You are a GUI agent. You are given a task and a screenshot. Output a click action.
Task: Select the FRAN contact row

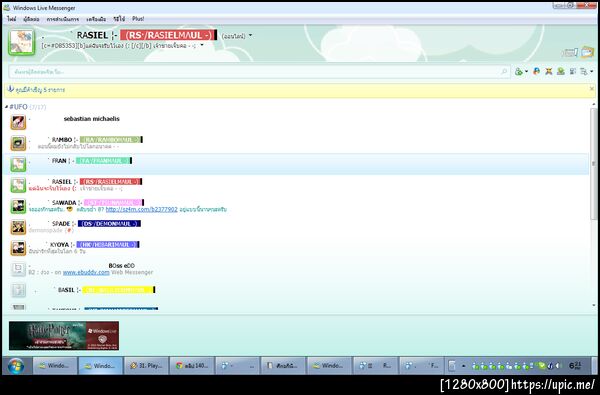tap(295, 164)
